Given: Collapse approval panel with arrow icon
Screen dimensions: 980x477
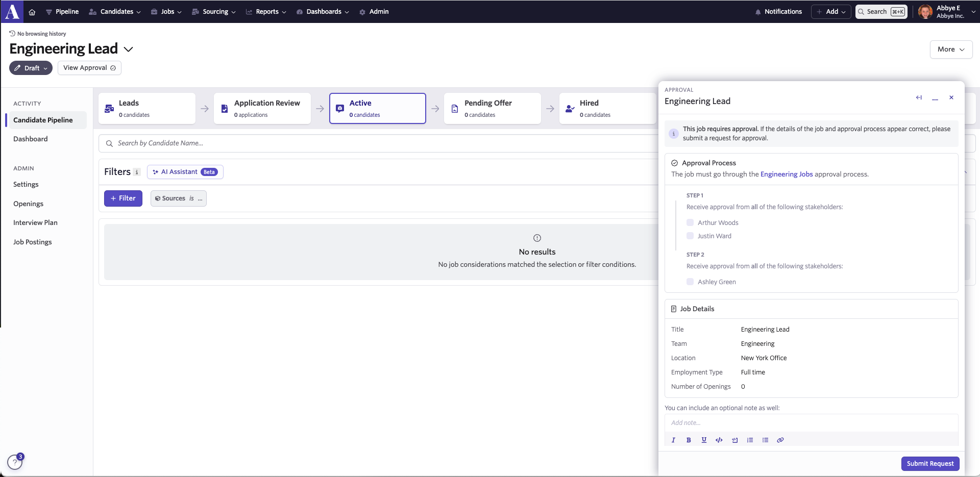Looking at the screenshot, I should [x=919, y=97].
